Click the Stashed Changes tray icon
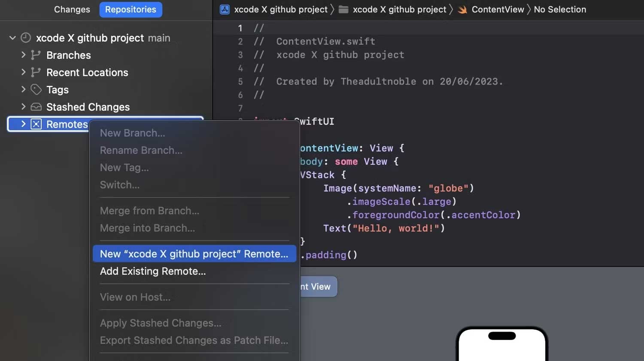 (36, 107)
